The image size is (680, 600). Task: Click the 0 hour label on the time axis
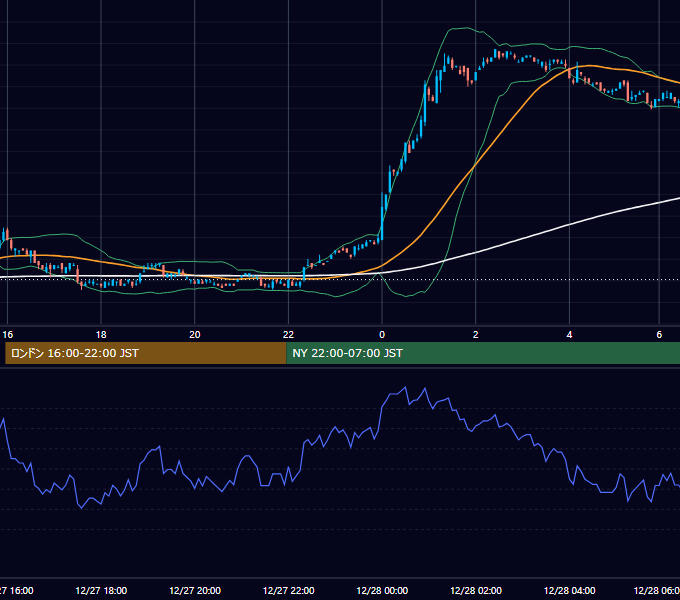pos(382,335)
